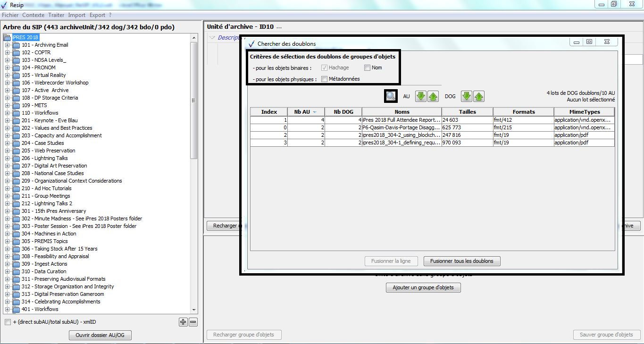
Task: Click the AU next (down arrow) icon
Action: click(421, 96)
